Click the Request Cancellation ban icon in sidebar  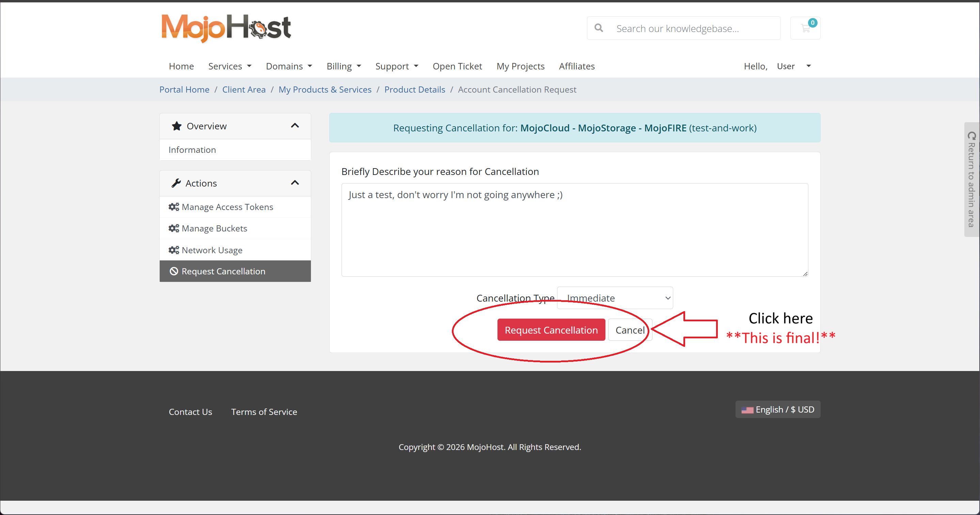(x=174, y=271)
